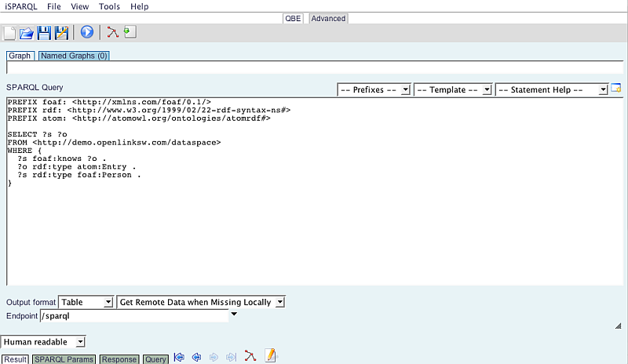Screen dimensions: 628x364
Task: Open the Template dropdown
Action: [x=453, y=89]
